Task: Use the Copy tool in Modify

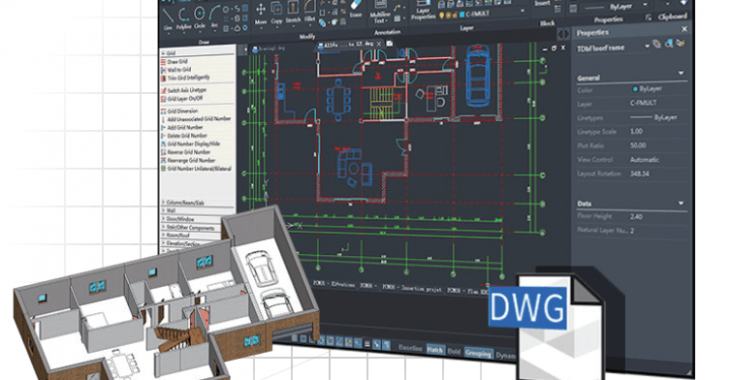Action: pyautogui.click(x=276, y=13)
